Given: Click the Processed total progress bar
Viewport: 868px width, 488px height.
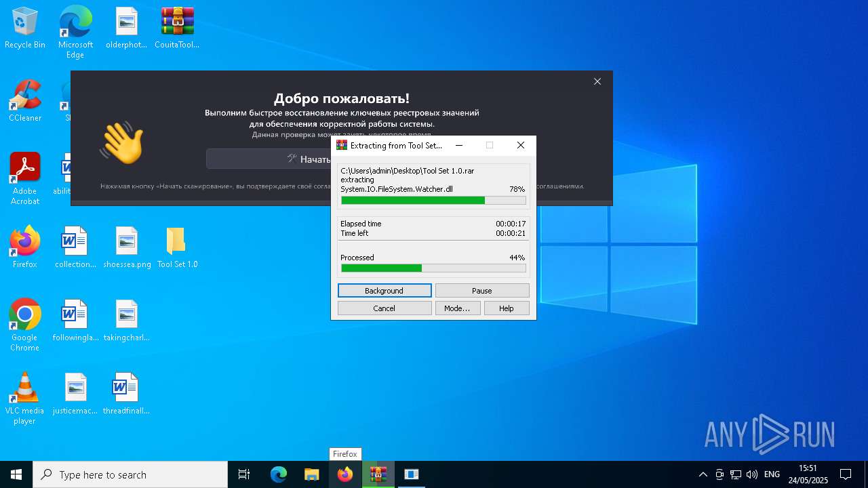Looking at the screenshot, I should (433, 268).
